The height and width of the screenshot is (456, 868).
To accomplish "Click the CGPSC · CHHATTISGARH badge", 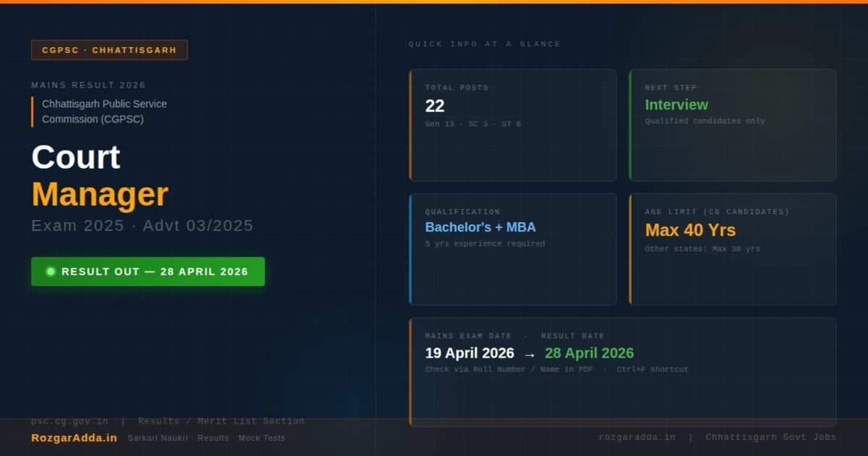I will click(x=109, y=50).
